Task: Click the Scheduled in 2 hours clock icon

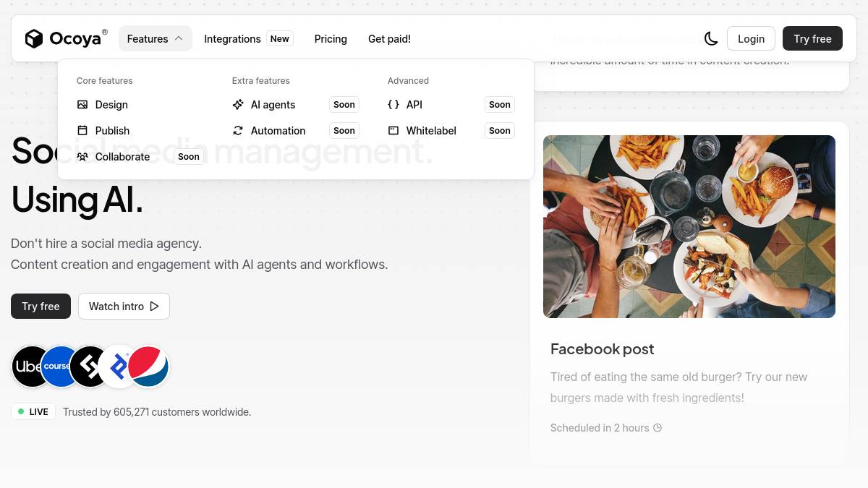Action: [658, 428]
